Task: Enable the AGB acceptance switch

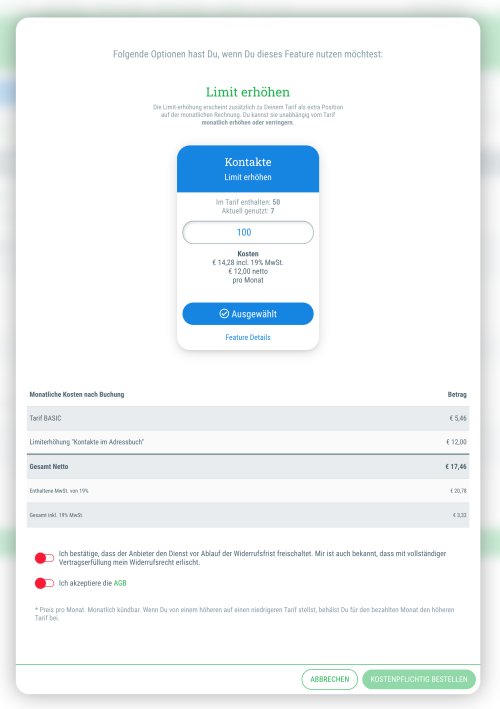Action: [44, 583]
